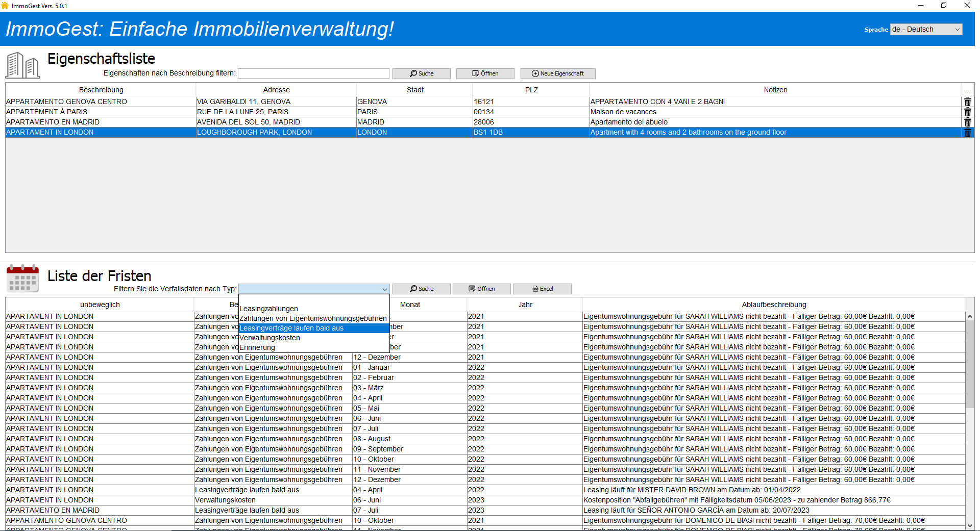Click Suche button in Eigenschaftsliste section

coord(422,73)
